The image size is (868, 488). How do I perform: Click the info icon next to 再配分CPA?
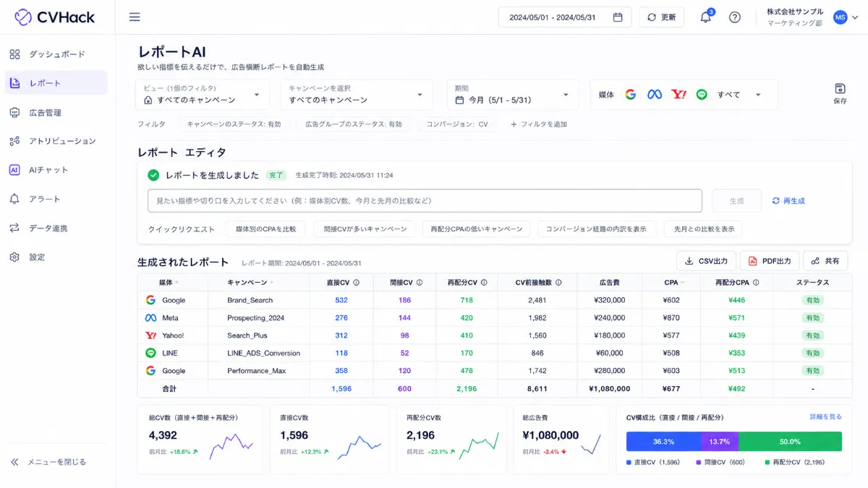[x=756, y=283]
